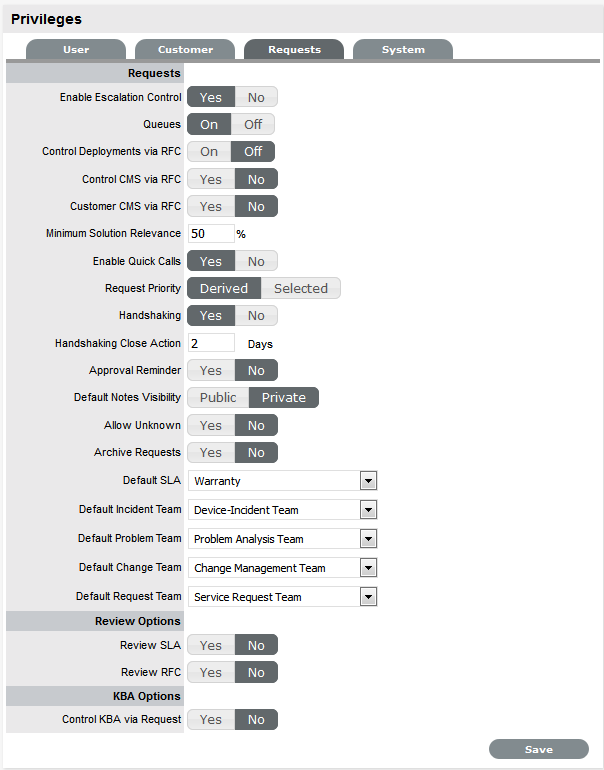
Task: Open the Default Request Team dropdown
Action: tap(369, 597)
